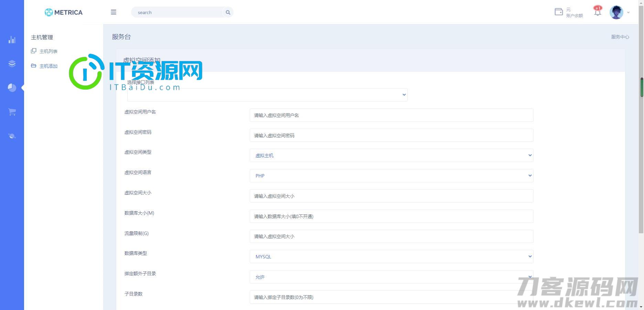The image size is (644, 310).
Task: Open the layers sidebar icon
Action: click(12, 64)
